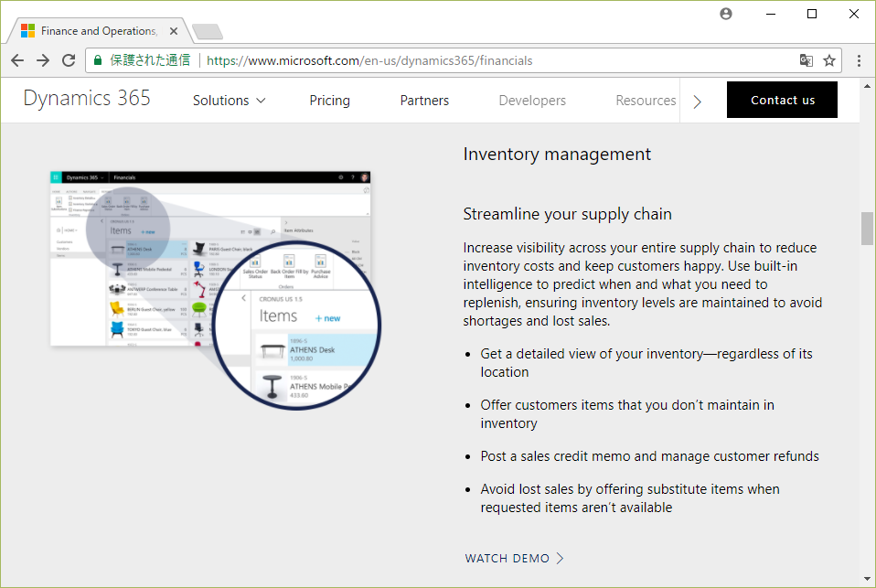The width and height of the screenshot is (876, 588).
Task: Click the scrollbar down arrow
Action: [x=867, y=579]
